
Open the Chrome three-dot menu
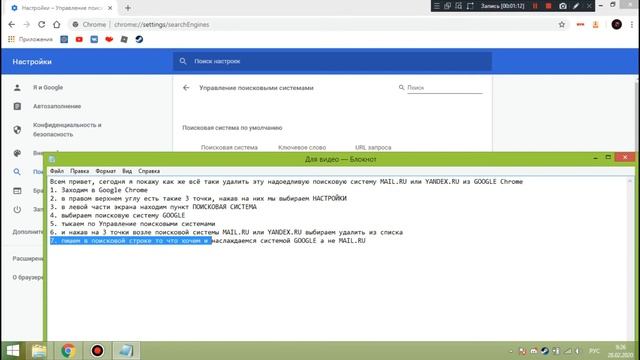pos(632,24)
